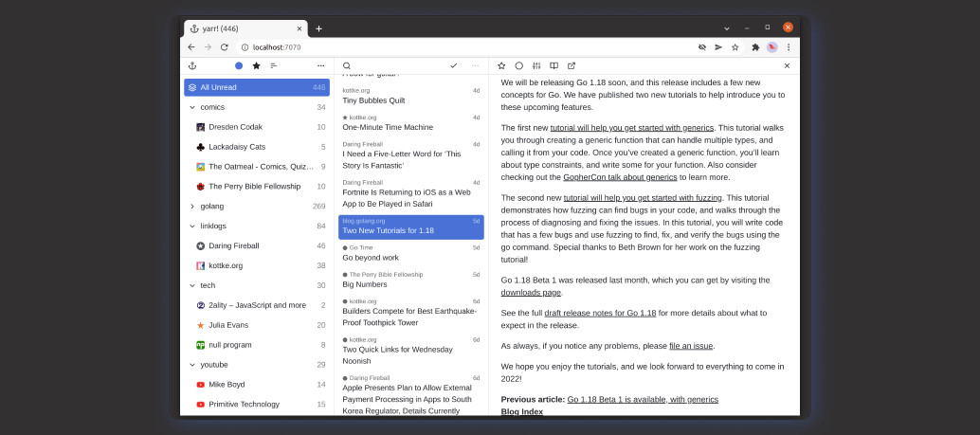Screen dimensions: 980x435
Task: Reload the page
Action: (x=225, y=47)
